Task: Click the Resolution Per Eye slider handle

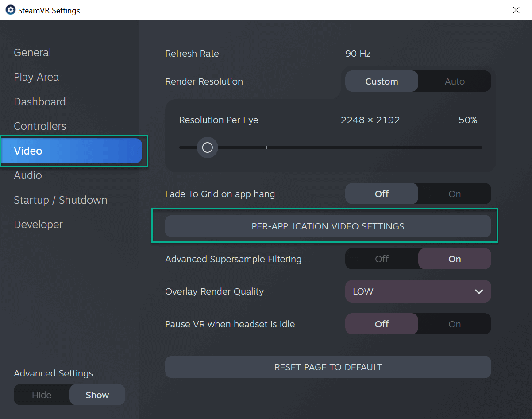Action: click(208, 147)
